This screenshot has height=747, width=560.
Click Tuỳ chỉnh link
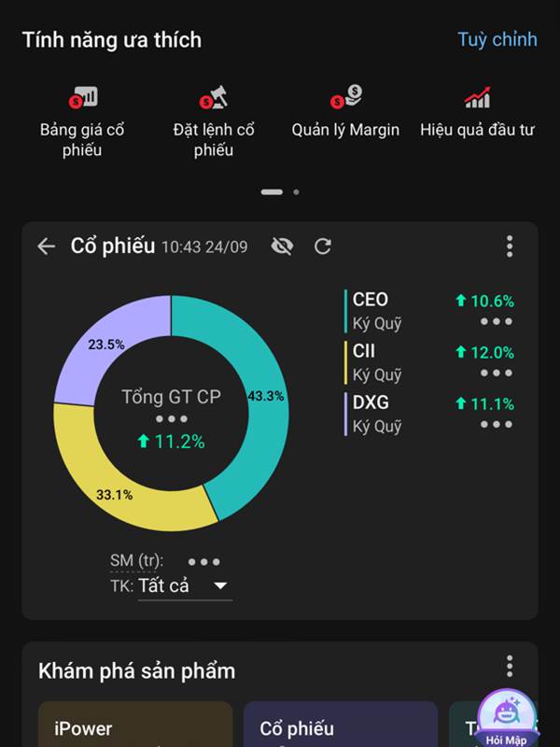[x=497, y=39]
